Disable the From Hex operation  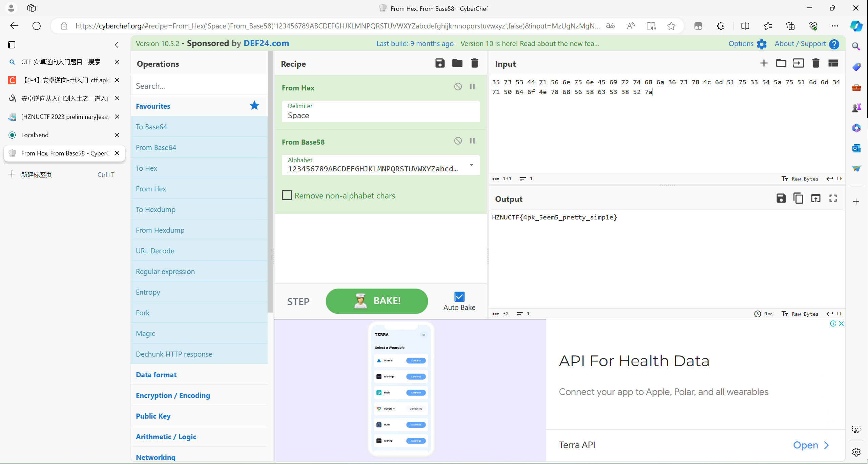(458, 87)
